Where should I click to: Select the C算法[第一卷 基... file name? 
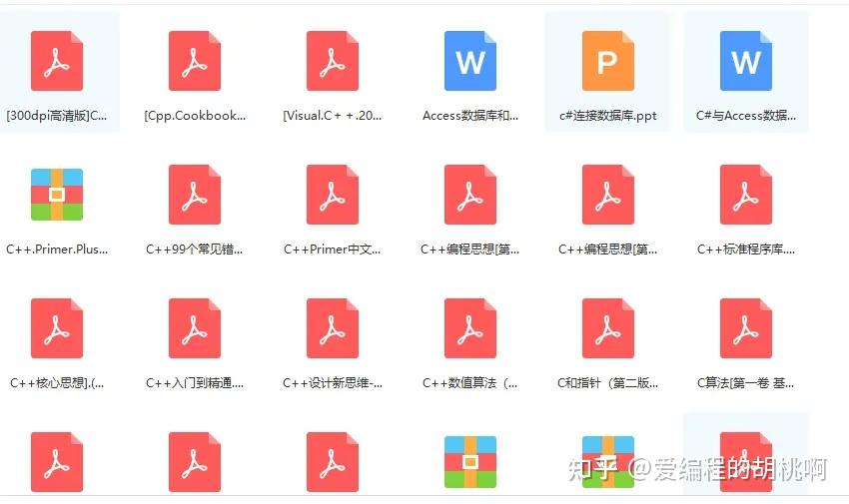pyautogui.click(x=746, y=383)
